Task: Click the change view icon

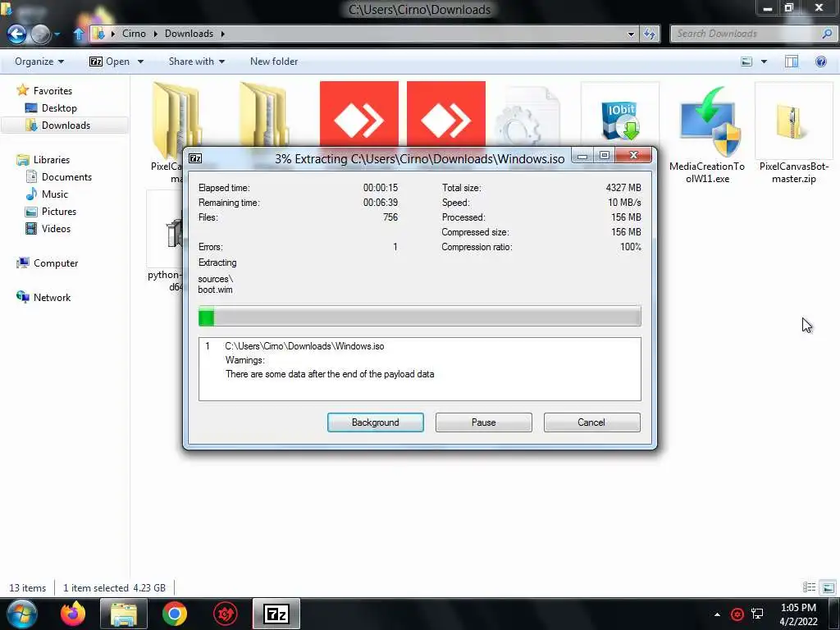Action: (x=746, y=62)
